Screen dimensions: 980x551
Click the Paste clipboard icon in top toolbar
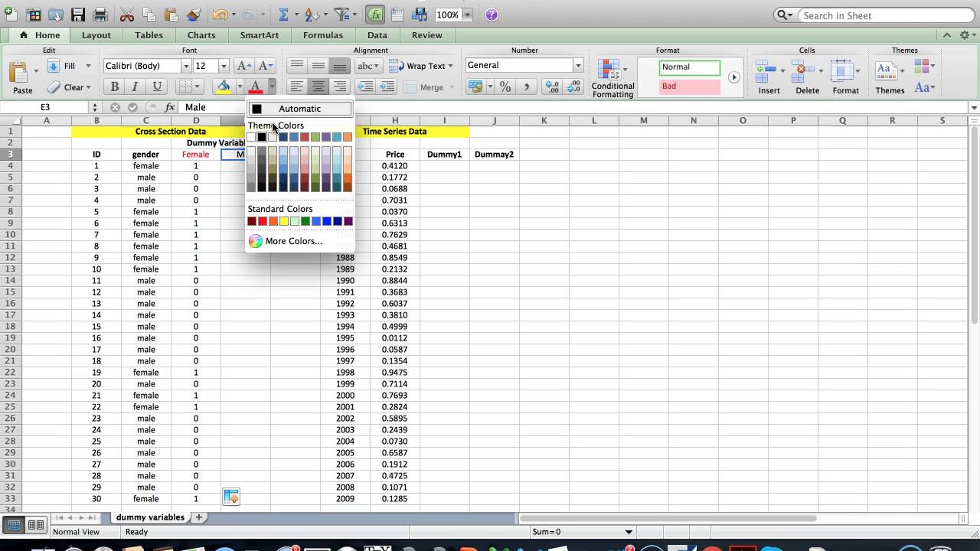(171, 15)
